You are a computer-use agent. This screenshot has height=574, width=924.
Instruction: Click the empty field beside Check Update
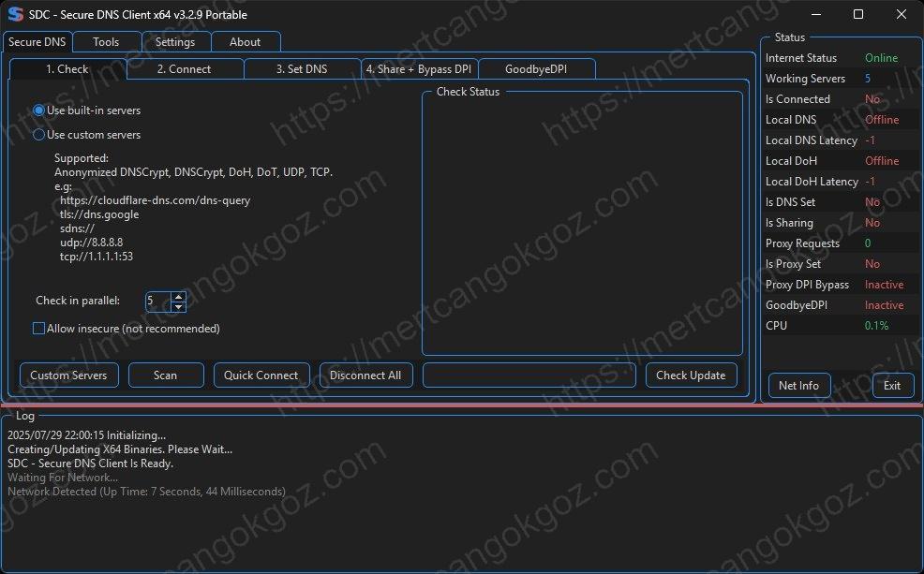click(x=529, y=375)
